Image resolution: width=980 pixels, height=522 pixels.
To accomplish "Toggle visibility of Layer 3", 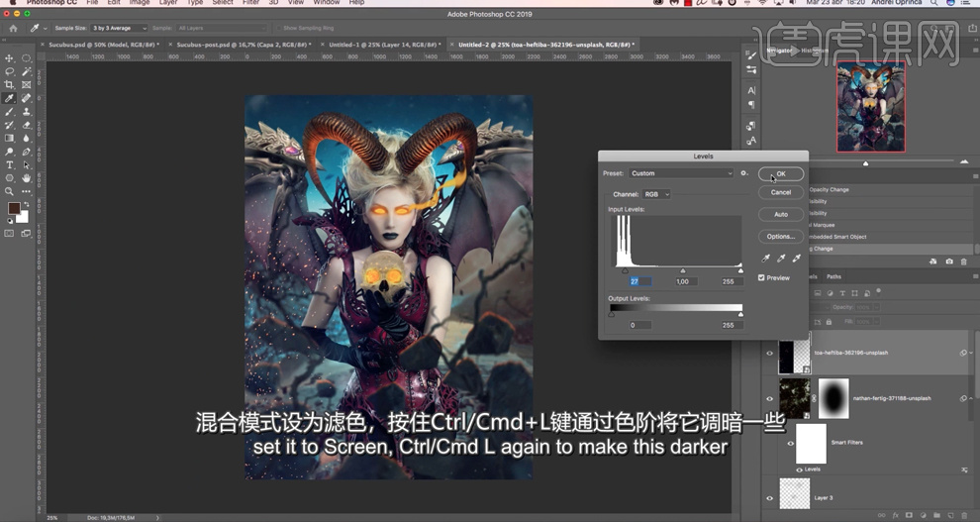I will point(770,497).
